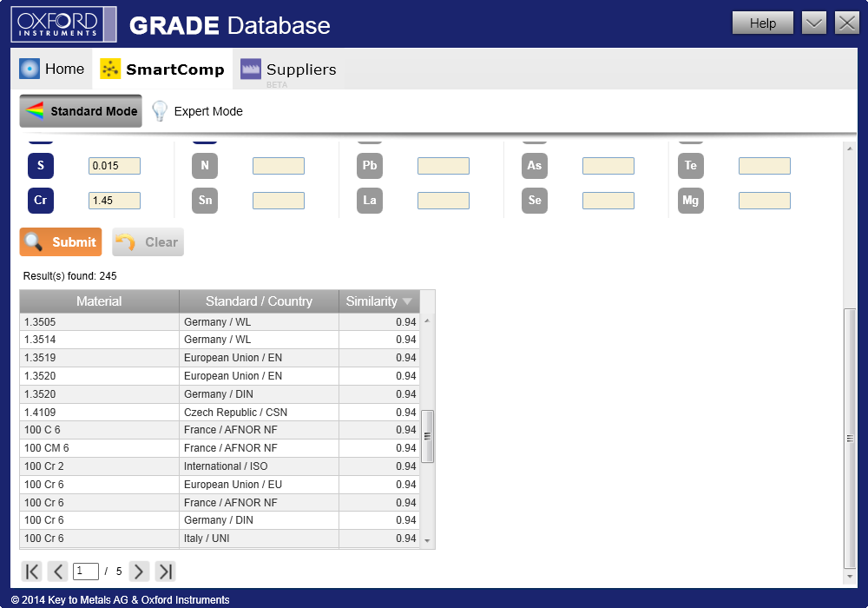Switch to Expert Mode
The width and height of the screenshot is (868, 608).
(x=198, y=111)
